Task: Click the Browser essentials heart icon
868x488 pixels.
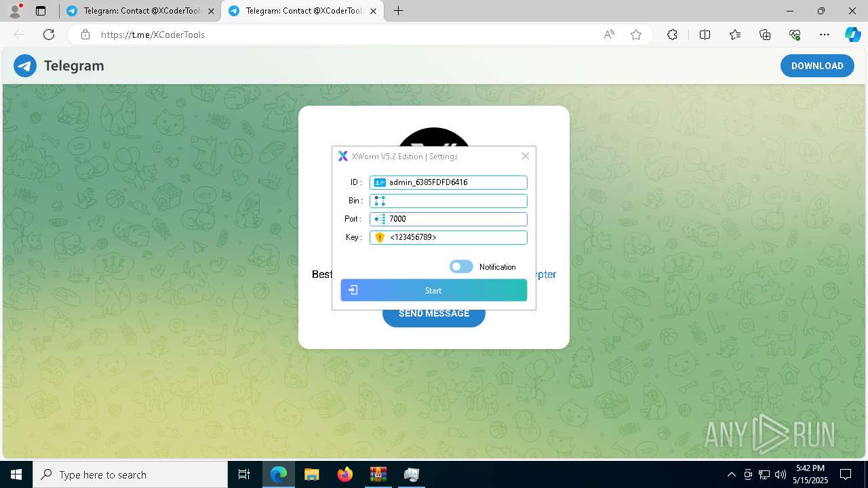Action: click(795, 35)
